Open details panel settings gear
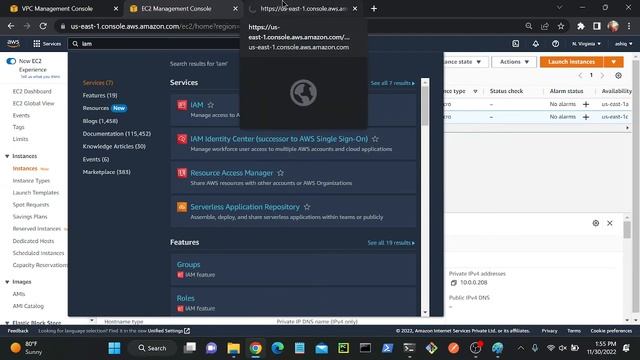 596,223
